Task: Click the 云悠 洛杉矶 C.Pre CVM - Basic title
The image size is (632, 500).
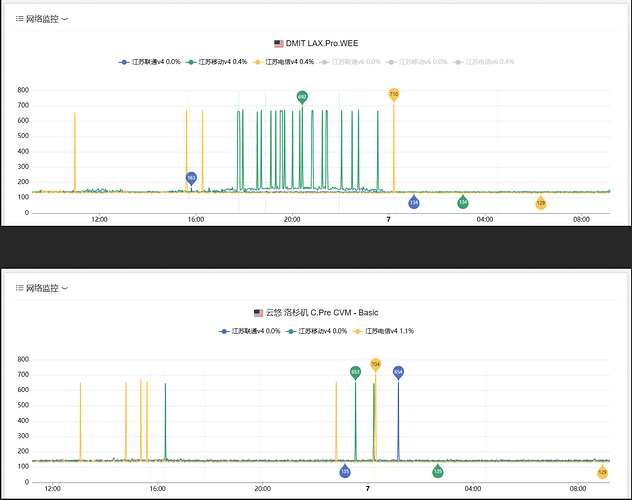Action: click(x=322, y=313)
